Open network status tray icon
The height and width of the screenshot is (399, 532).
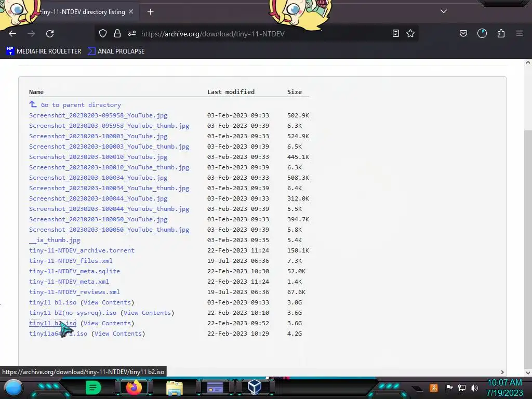coord(462,388)
